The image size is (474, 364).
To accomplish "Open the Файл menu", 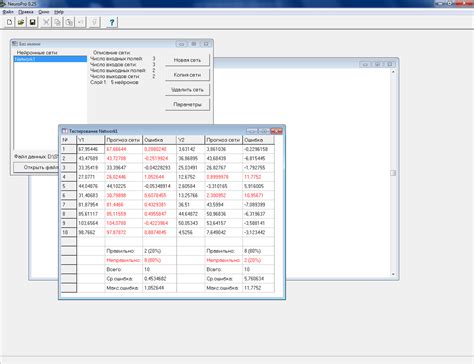I will click(8, 12).
